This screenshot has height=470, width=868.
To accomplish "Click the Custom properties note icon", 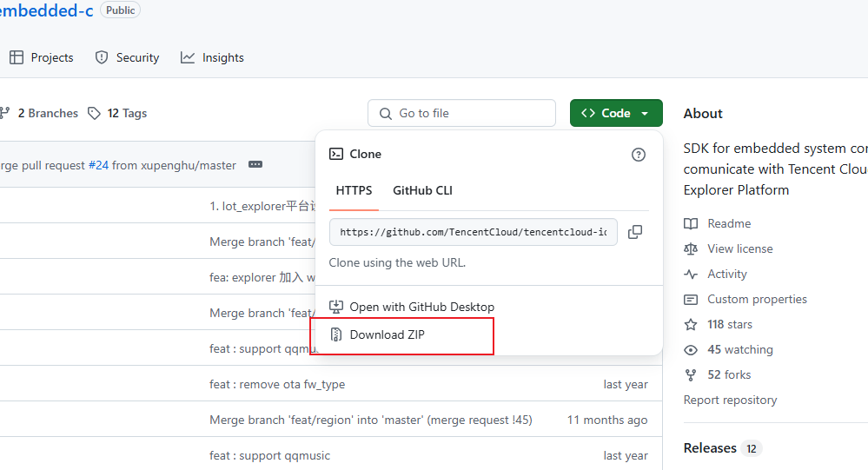I will [x=691, y=300].
